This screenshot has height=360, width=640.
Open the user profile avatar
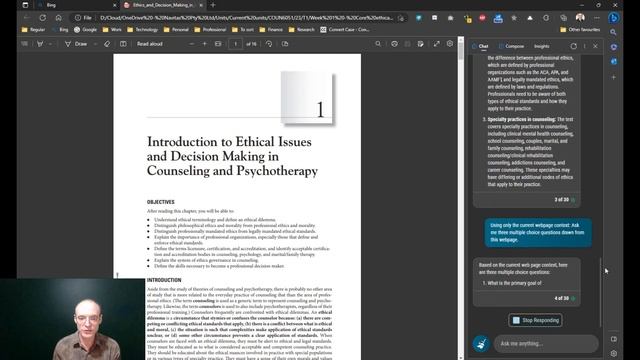(580, 18)
